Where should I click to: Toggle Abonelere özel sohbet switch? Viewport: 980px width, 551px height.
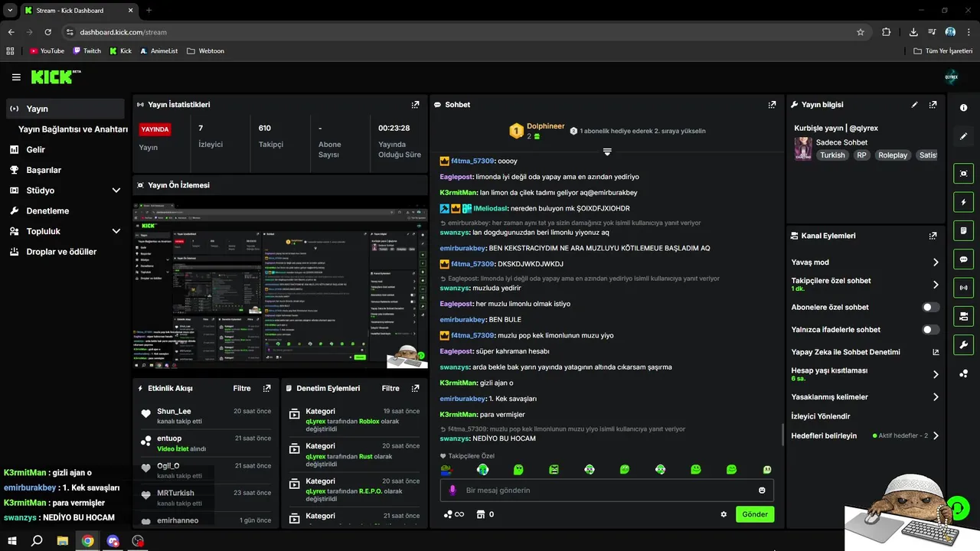(930, 308)
